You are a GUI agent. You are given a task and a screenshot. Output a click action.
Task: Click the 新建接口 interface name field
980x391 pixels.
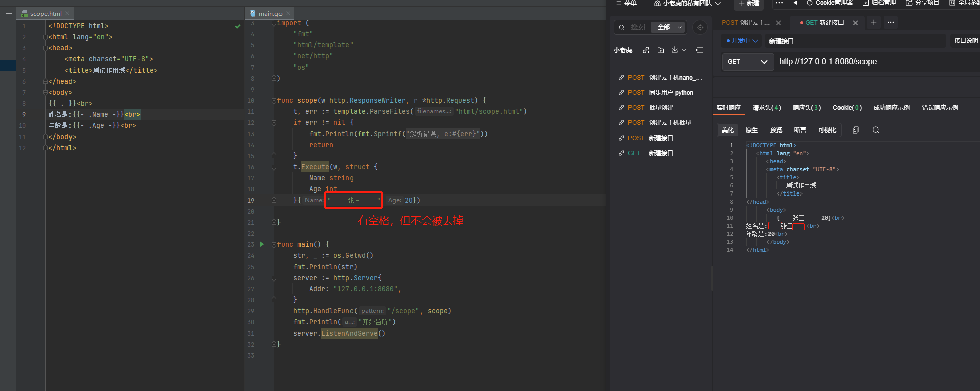coord(855,41)
